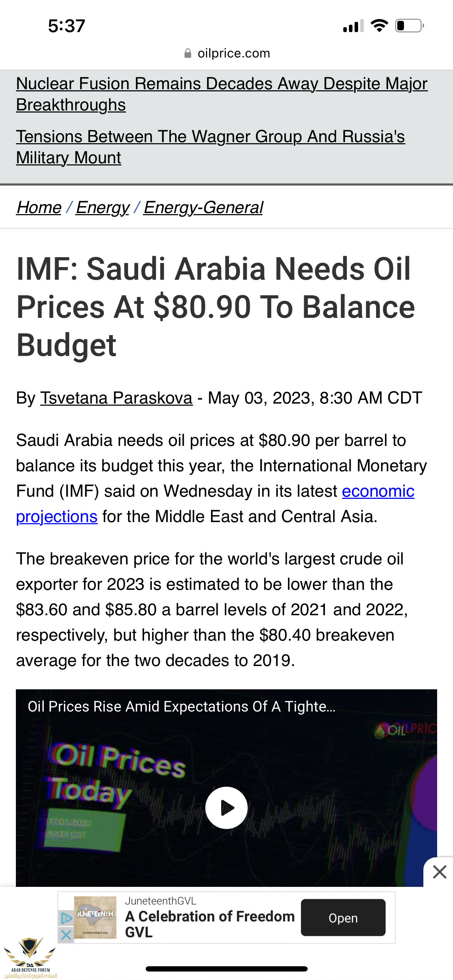Open the Nuclear Fusion Remains Decades Away article

coord(221,94)
